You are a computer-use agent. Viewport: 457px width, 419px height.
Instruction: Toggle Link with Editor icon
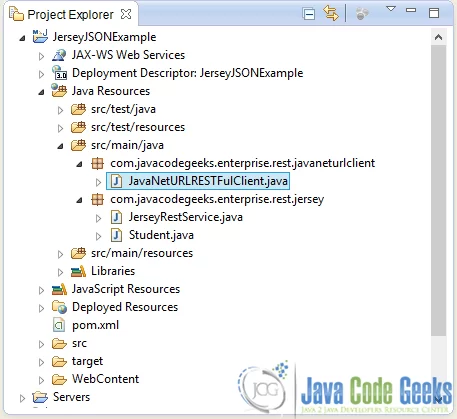[x=331, y=14]
